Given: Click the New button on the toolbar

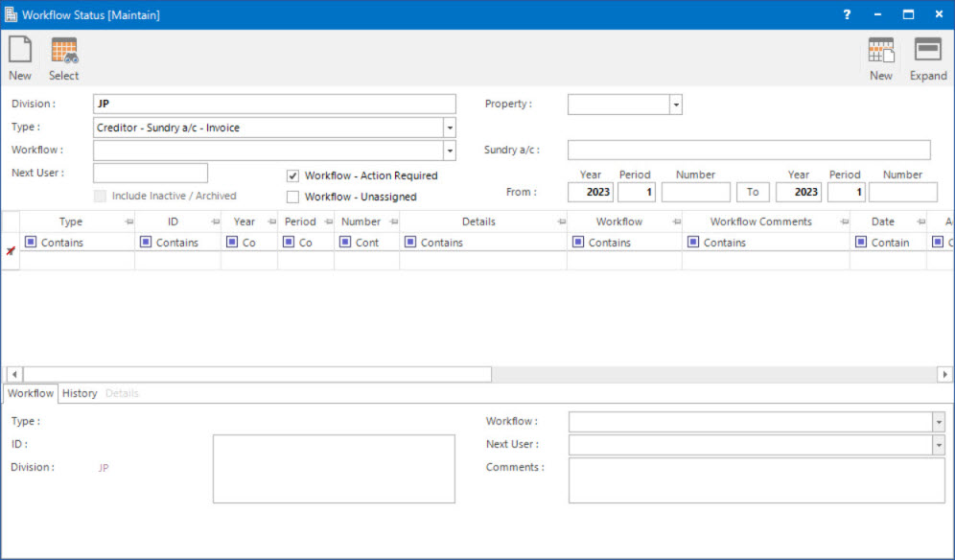Looking at the screenshot, I should tap(19, 56).
